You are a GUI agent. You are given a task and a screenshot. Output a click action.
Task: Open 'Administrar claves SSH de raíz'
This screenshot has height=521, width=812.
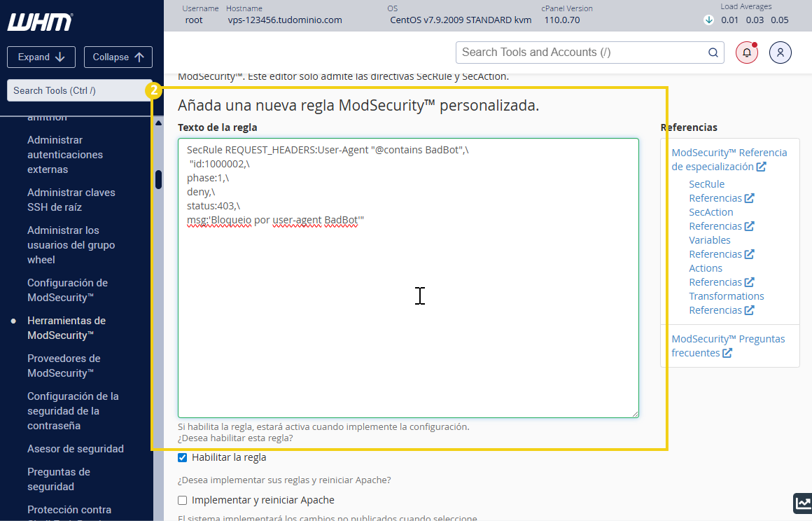(71, 200)
